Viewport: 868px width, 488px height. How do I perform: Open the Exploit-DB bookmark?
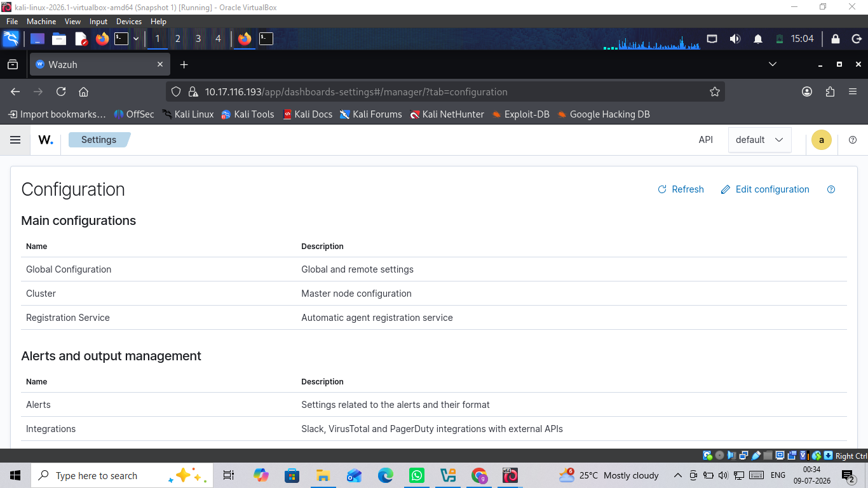tap(520, 114)
